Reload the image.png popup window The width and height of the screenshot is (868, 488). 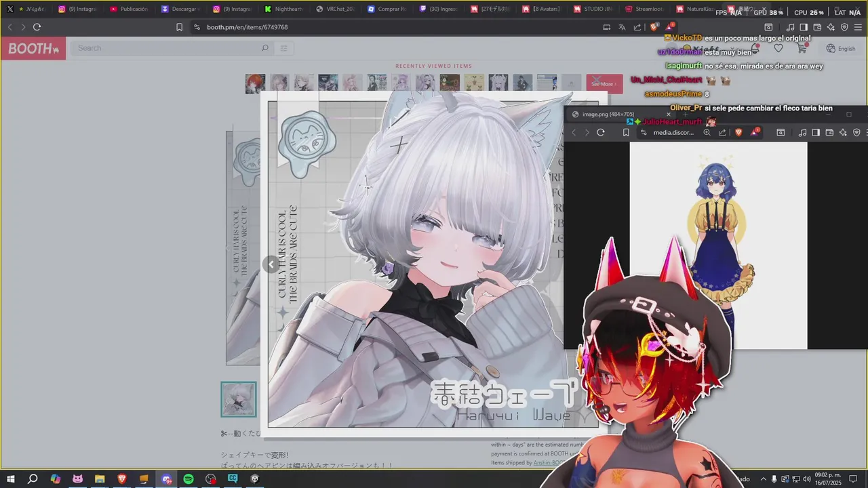(600, 132)
